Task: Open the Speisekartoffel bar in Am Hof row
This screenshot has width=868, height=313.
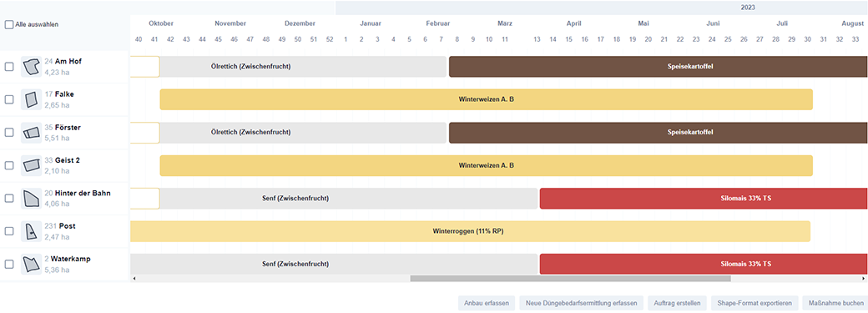Action: pyautogui.click(x=659, y=67)
